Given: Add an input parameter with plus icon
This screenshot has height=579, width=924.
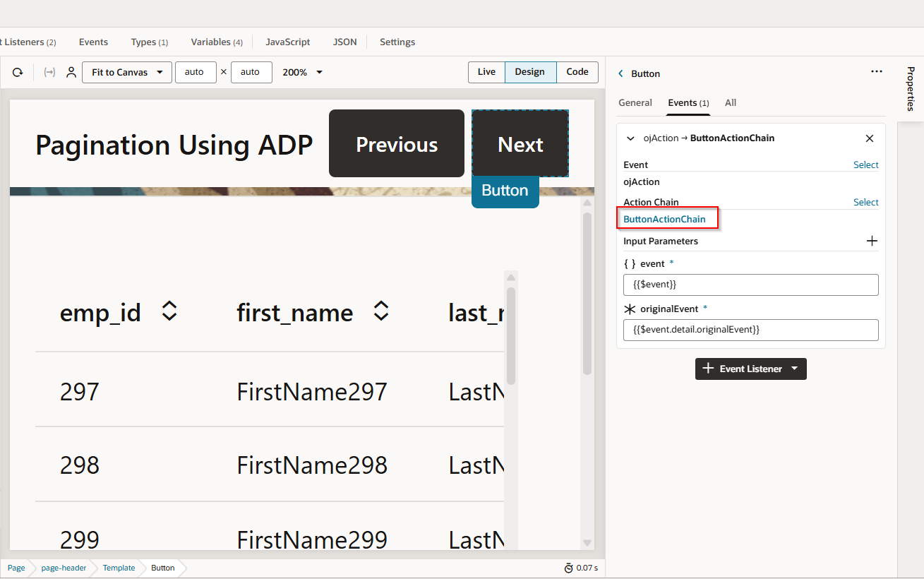Looking at the screenshot, I should pos(872,241).
